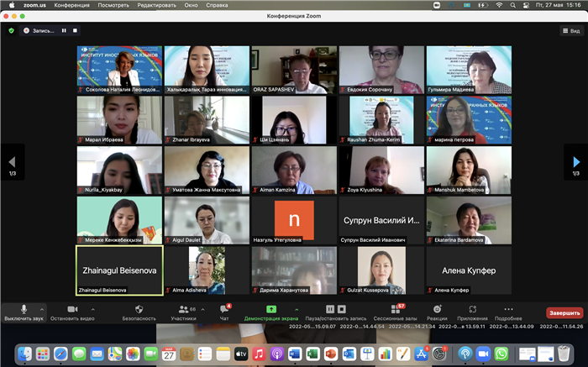Image resolution: width=588 pixels, height=367 pixels.
Task: Click the red Завершить (End) button
Action: pos(564,313)
